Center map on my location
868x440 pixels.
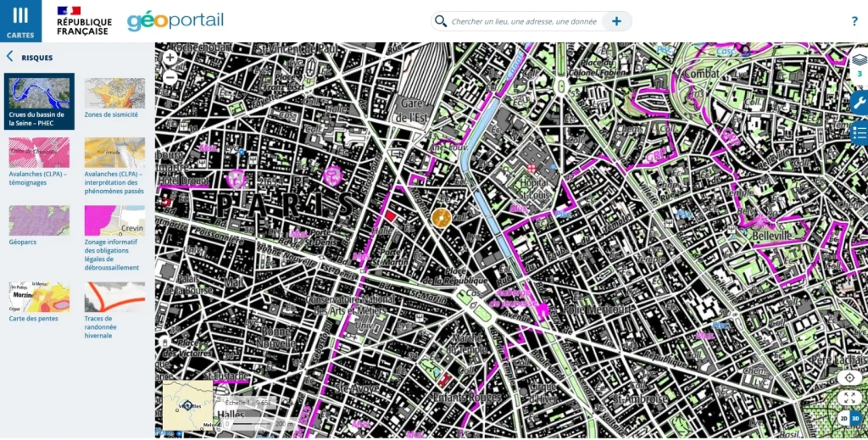(849, 377)
